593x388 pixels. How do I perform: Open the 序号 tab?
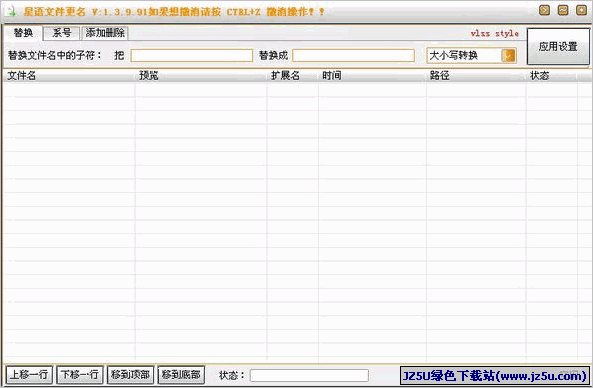coord(62,33)
